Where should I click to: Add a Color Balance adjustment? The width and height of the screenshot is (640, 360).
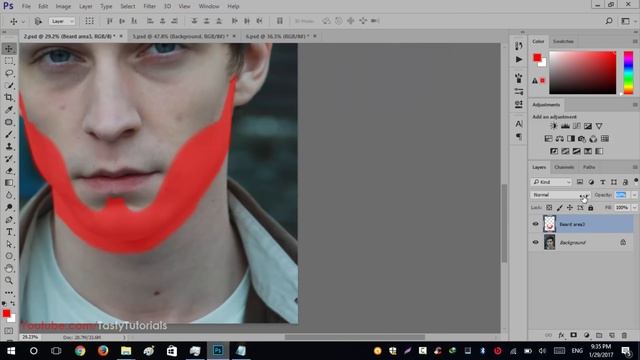[x=560, y=139]
